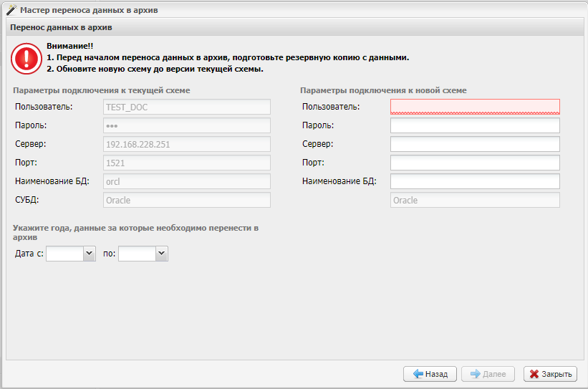Click the magic wand icon in title bar
588x389 pixels.
(x=11, y=10)
